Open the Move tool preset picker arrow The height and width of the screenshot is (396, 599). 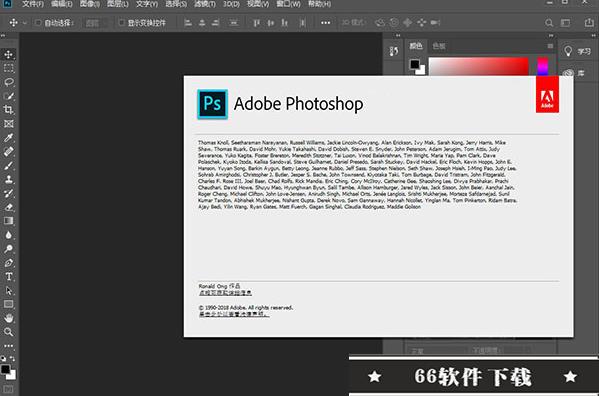tap(25, 23)
